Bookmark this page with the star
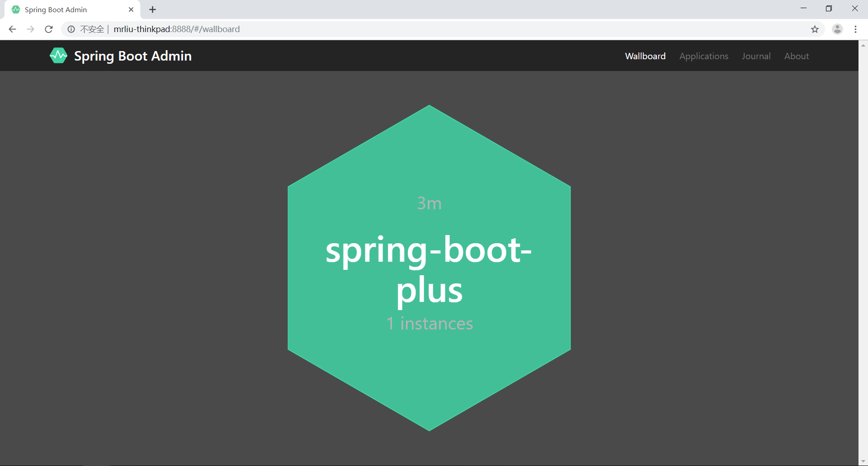Image resolution: width=868 pixels, height=466 pixels. pos(815,29)
